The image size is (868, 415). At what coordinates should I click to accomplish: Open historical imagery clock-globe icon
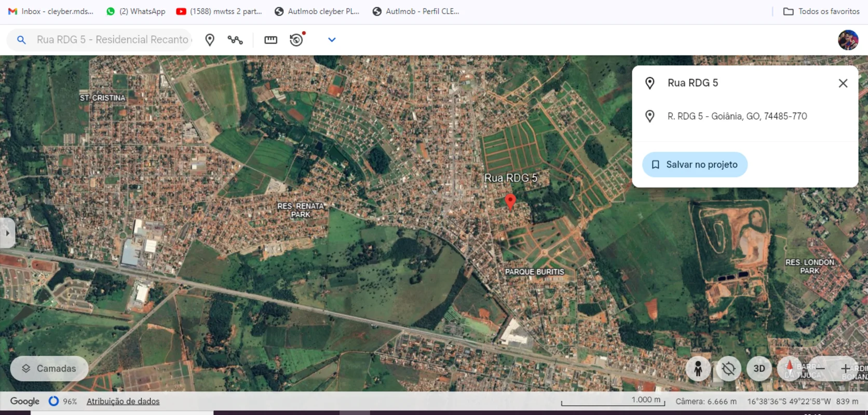(296, 40)
